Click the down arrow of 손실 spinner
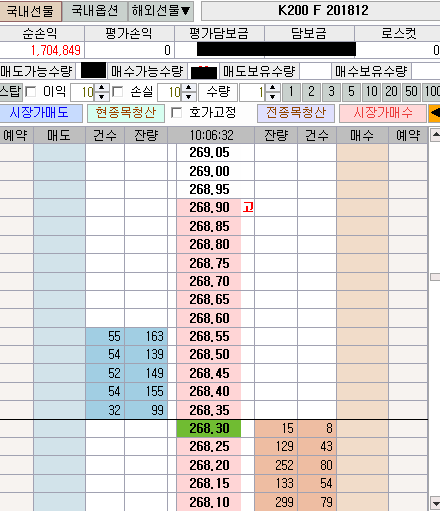This screenshot has width=440, height=511. pos(189,96)
